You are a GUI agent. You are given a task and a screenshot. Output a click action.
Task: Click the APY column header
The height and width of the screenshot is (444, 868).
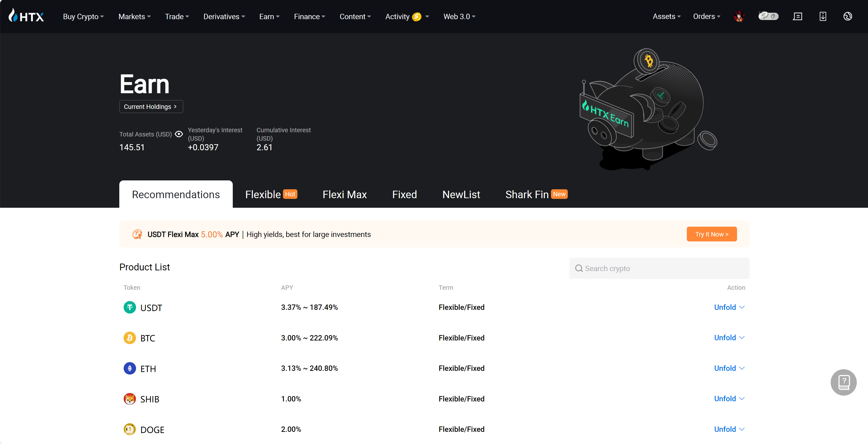pyautogui.click(x=287, y=287)
